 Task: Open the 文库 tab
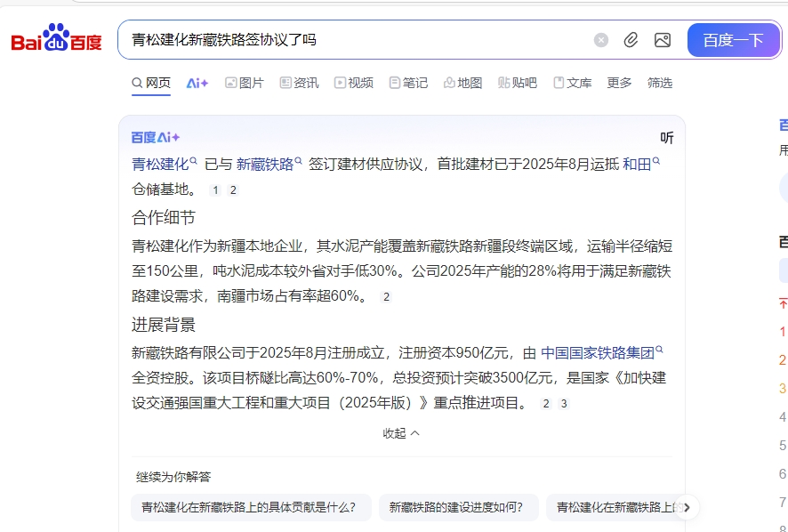[573, 83]
